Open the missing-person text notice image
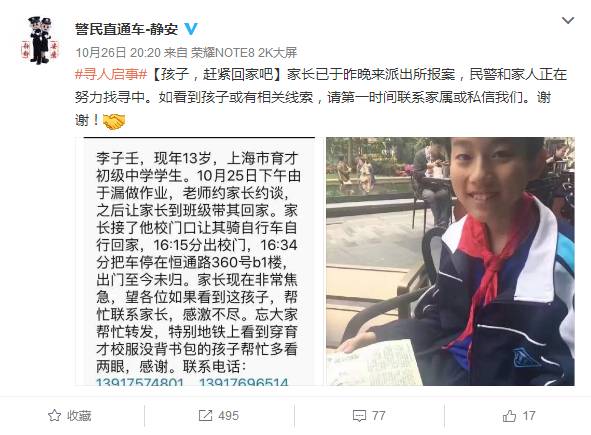591x435 pixels. (198, 261)
